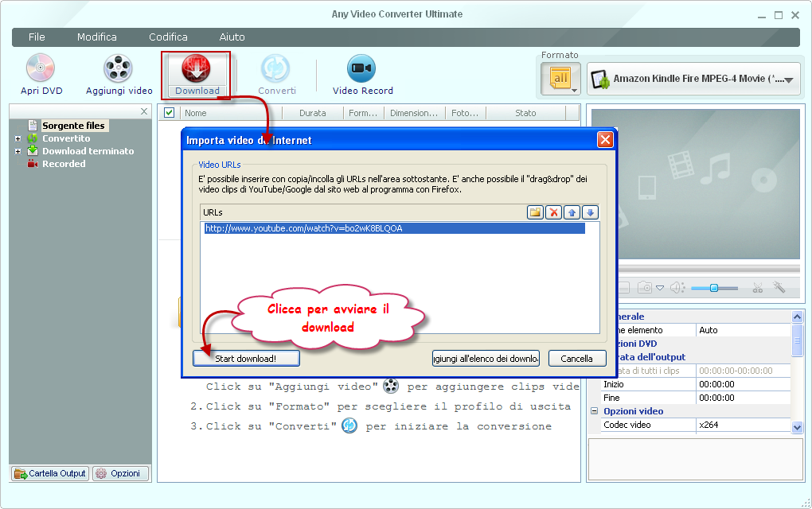Open Opzioni settings at the bottom left
The width and height of the screenshot is (812, 509).
coord(120,473)
